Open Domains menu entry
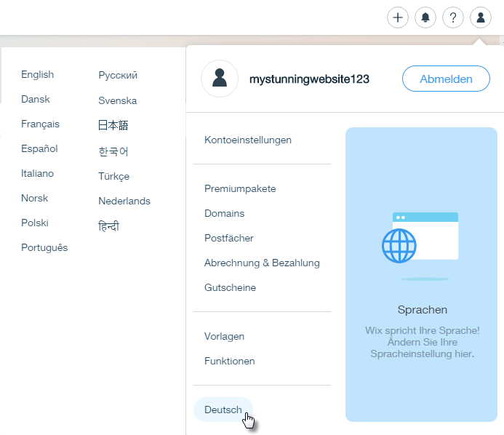Screen dimensions: 504x435 click(x=224, y=213)
